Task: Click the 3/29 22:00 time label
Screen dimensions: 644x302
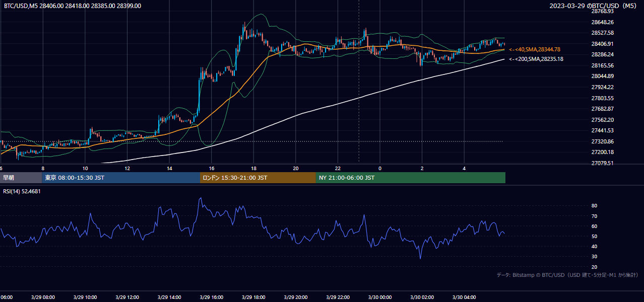Action: [338, 297]
